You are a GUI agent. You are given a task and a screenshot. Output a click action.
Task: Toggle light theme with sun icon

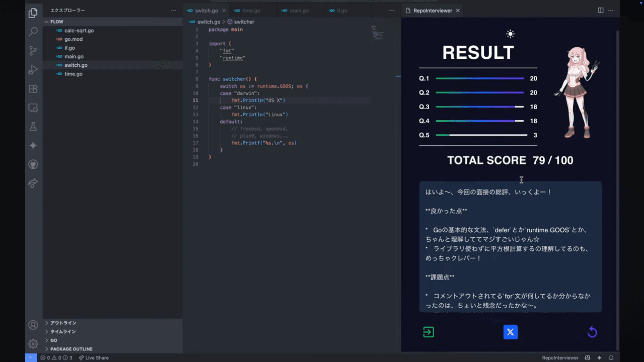tap(510, 34)
